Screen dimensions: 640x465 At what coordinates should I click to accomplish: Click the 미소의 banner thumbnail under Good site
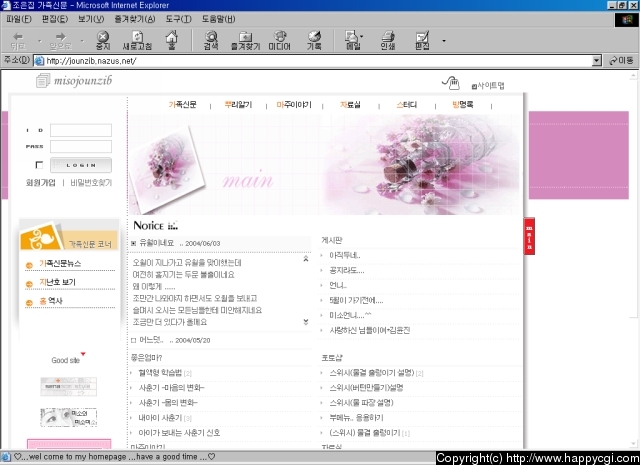tap(69, 417)
